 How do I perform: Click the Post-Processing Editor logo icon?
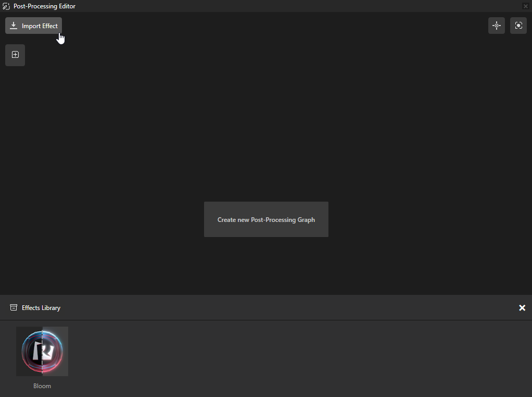(x=6, y=6)
